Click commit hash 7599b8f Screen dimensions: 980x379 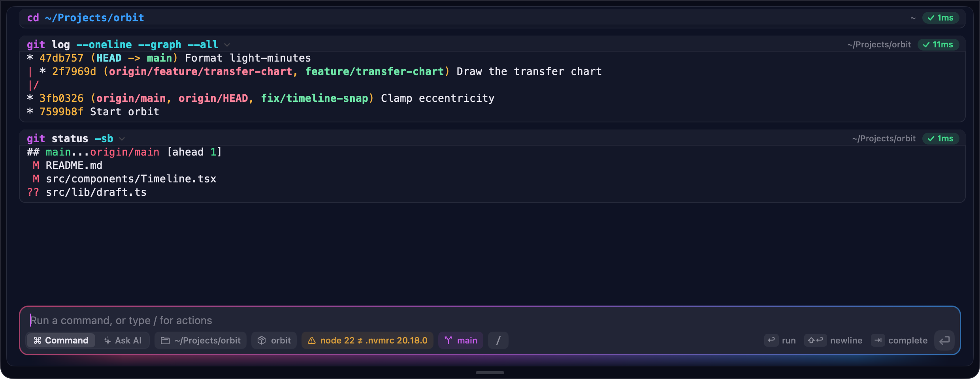(x=62, y=112)
